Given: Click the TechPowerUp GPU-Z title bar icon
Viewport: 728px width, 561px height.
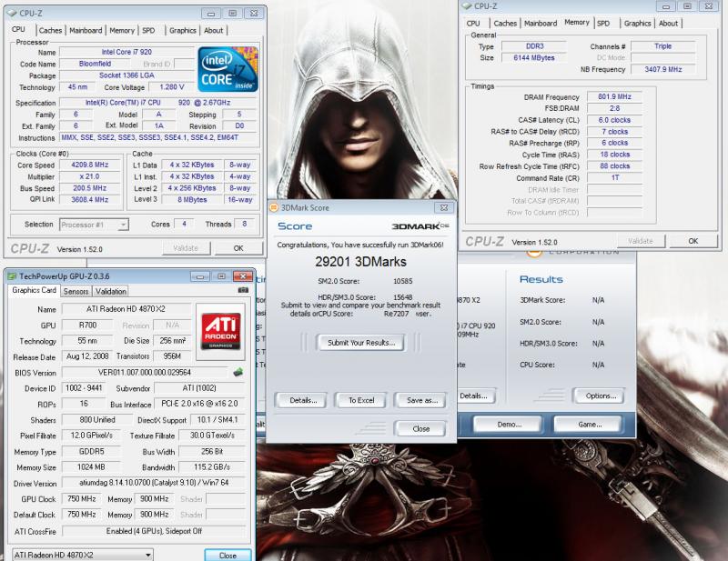Looking at the screenshot, I should click(12, 276).
